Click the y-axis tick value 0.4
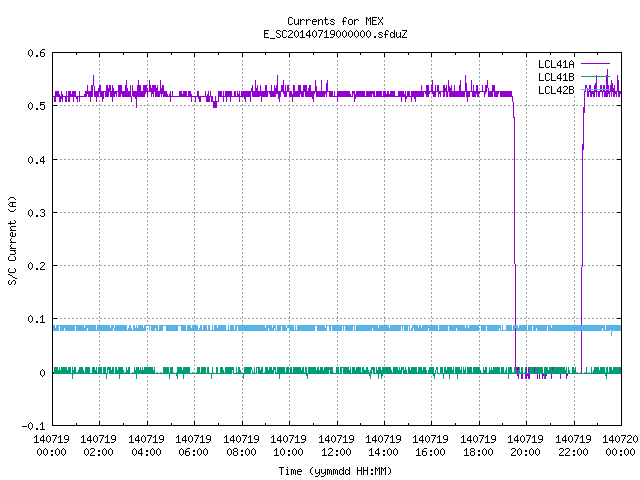This screenshot has width=640, height=480. pyautogui.click(x=36, y=160)
